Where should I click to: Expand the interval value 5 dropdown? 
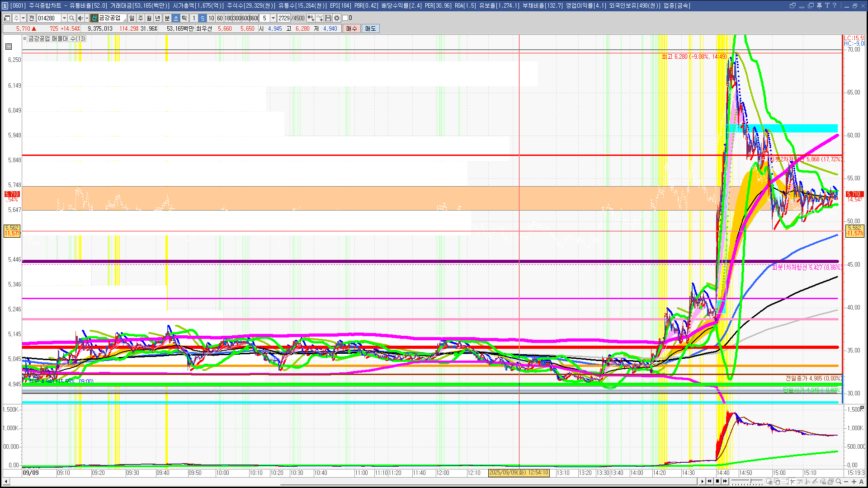[273, 18]
